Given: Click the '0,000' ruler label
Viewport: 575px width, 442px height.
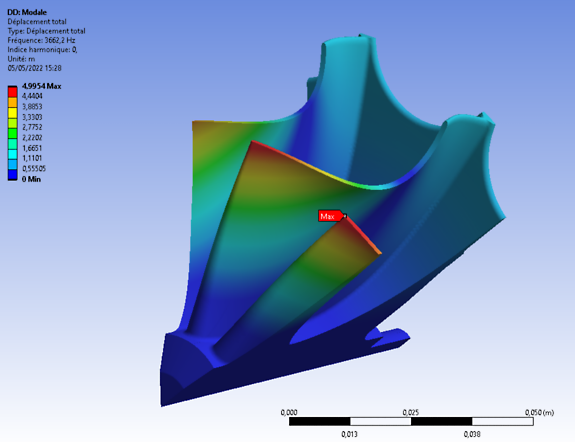Looking at the screenshot, I should tap(289, 413).
